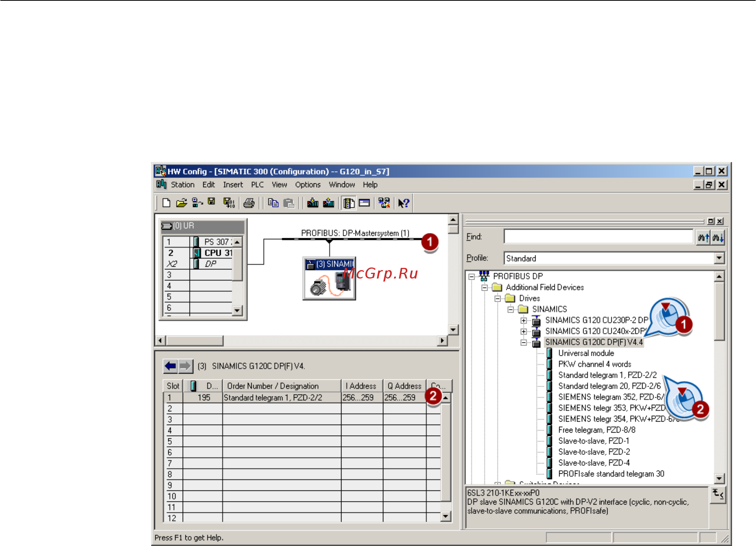Viewport: 756px width, 546px height.
Task: Click the Address overview window toolbar icon
Action: [x=364, y=203]
